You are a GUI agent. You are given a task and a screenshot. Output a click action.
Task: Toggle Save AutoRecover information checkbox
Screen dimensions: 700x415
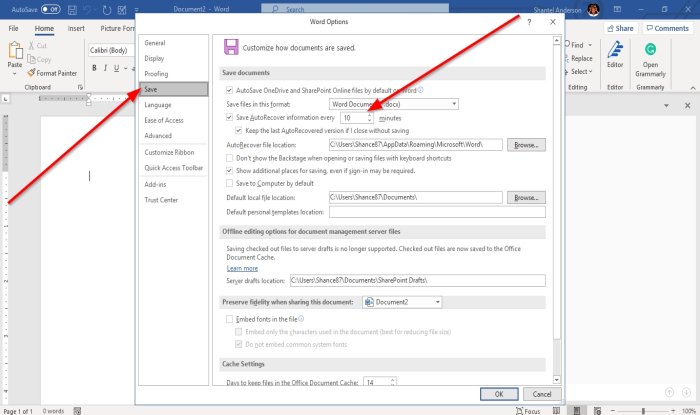(x=229, y=117)
